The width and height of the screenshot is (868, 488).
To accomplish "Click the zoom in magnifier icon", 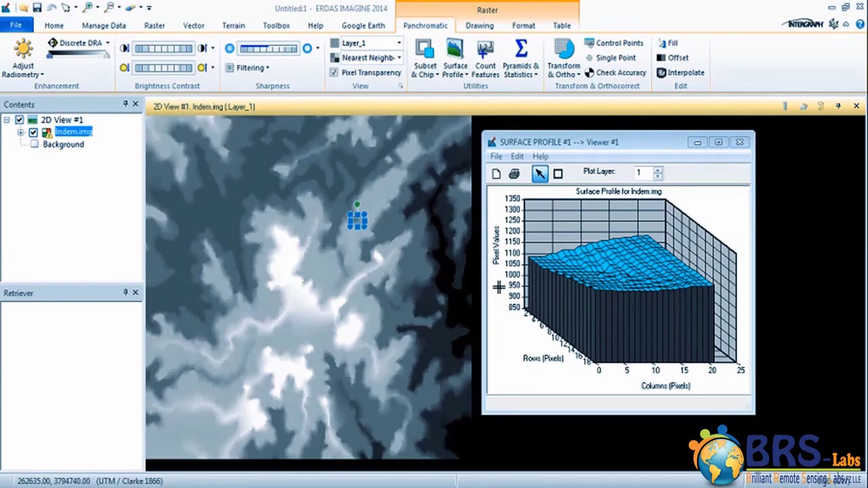I will 88,7.
